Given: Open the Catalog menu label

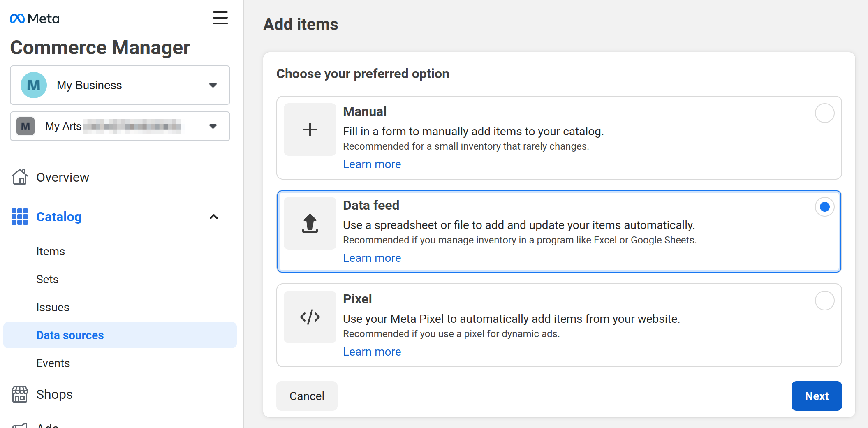Looking at the screenshot, I should (59, 217).
